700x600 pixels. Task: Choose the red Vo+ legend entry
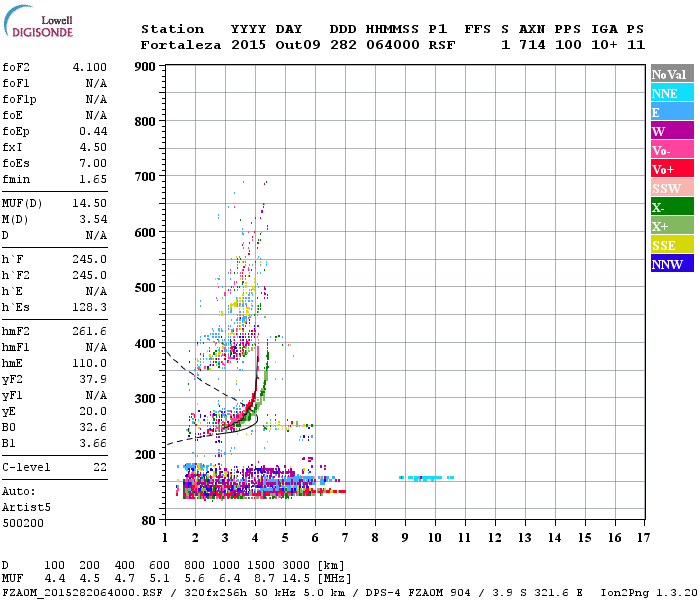click(672, 169)
